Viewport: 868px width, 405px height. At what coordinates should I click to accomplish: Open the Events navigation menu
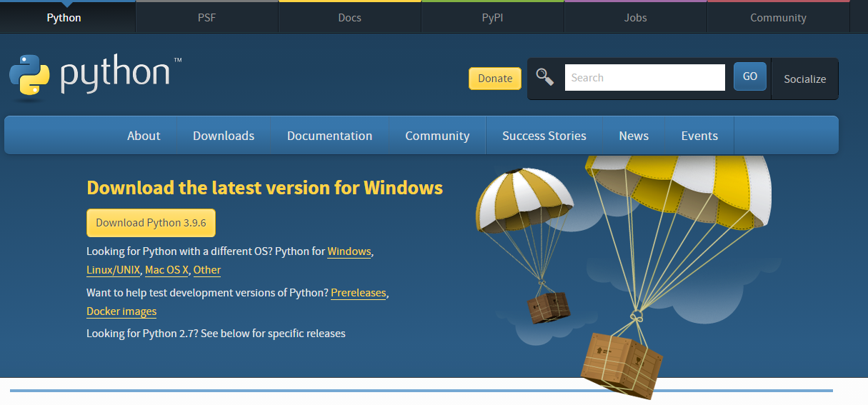pos(699,136)
